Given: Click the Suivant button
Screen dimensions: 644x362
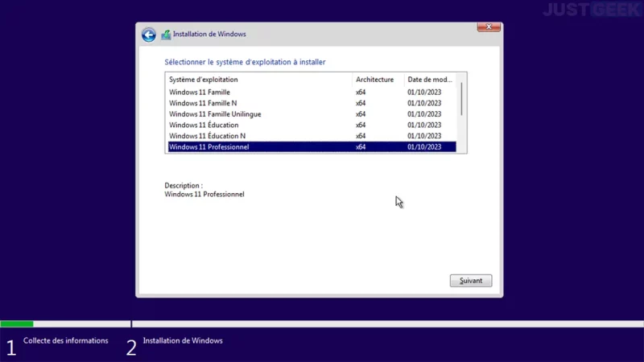Looking at the screenshot, I should pos(471,281).
